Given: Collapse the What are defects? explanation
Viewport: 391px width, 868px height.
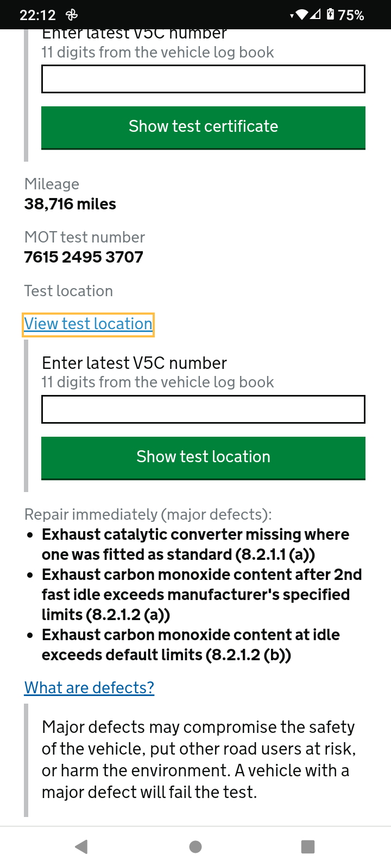Looking at the screenshot, I should tap(89, 688).
